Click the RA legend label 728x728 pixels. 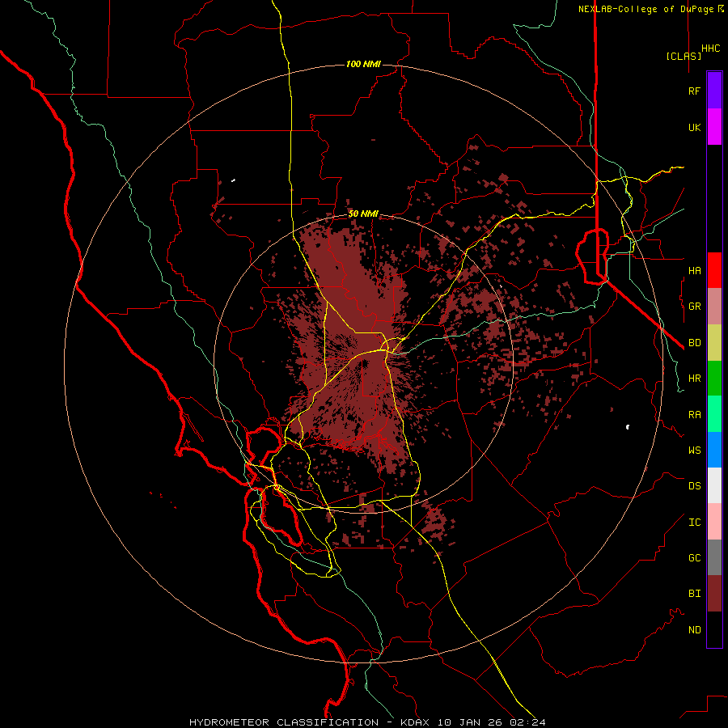pos(694,415)
